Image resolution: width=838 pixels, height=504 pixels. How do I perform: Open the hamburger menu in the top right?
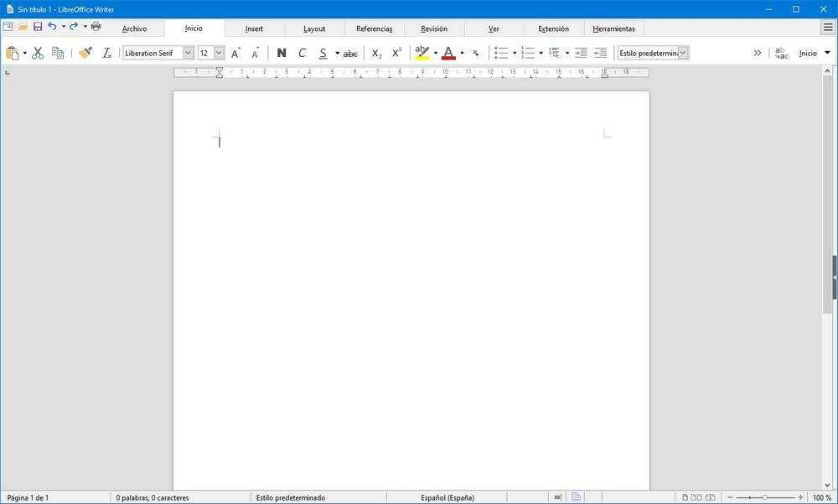828,28
